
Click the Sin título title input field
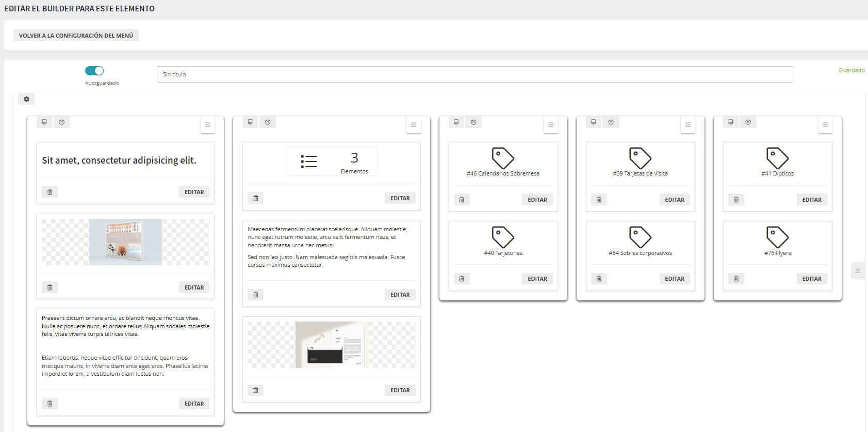[474, 74]
